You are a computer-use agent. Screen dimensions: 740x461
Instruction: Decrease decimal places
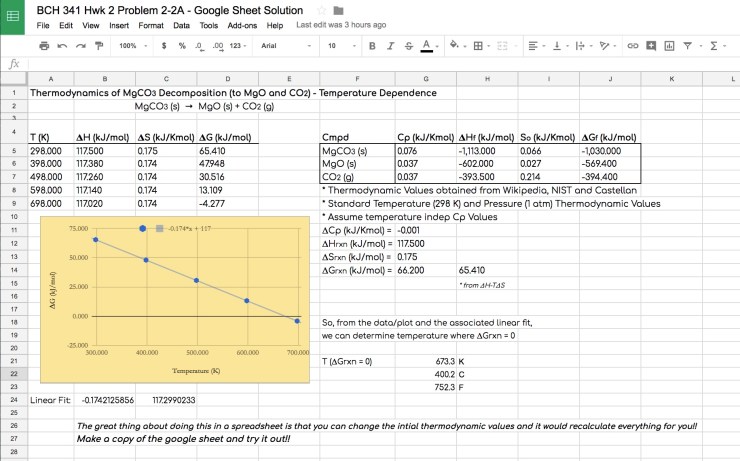click(x=200, y=46)
